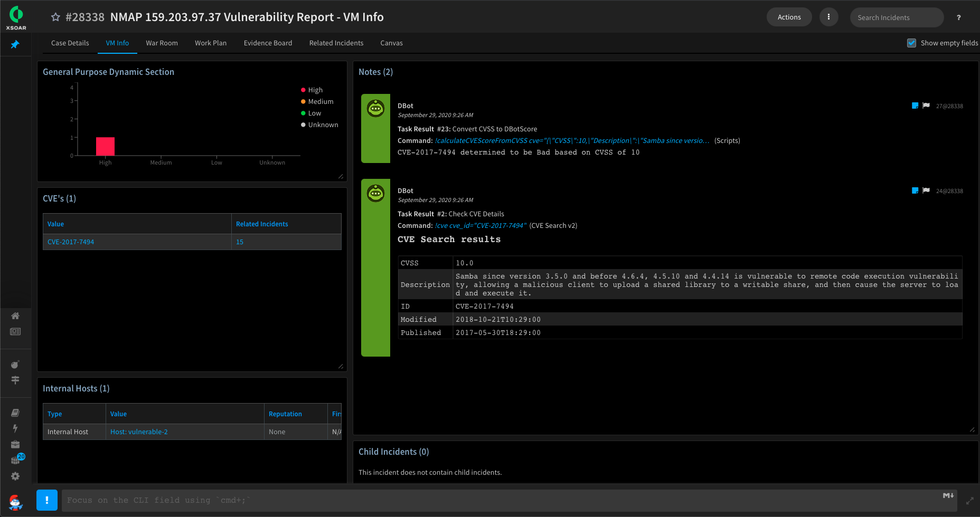
Task: Sort CVE table by Related Incidents column
Action: pos(262,224)
